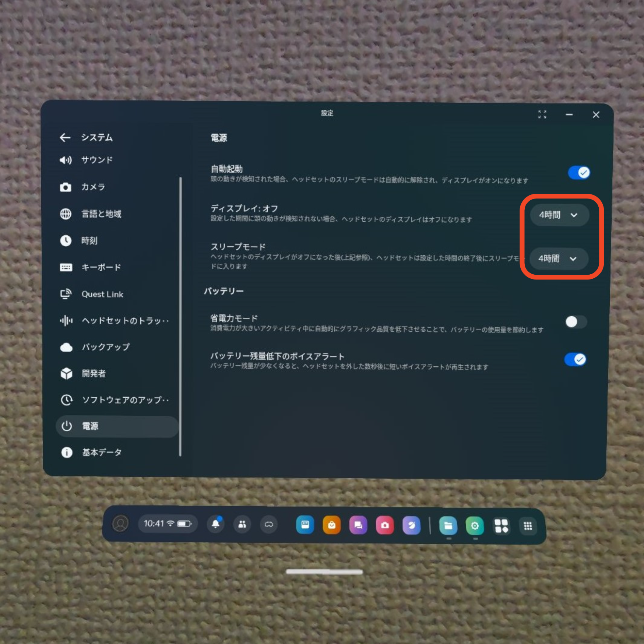Open the files folder app in the dock

448,526
